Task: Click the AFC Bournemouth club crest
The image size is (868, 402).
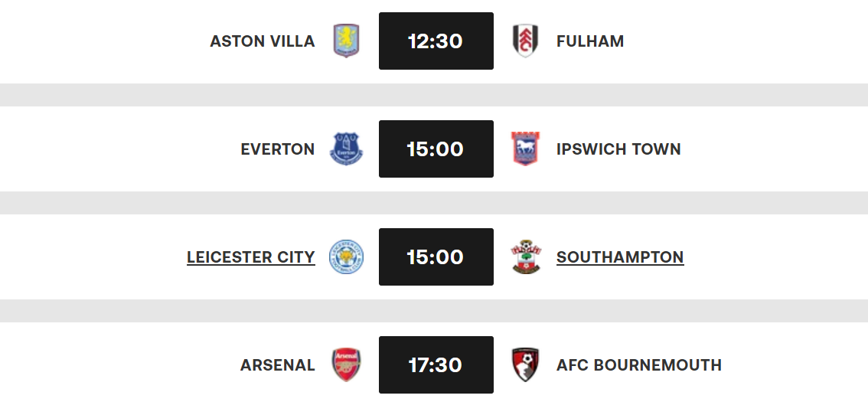Action: [x=525, y=365]
